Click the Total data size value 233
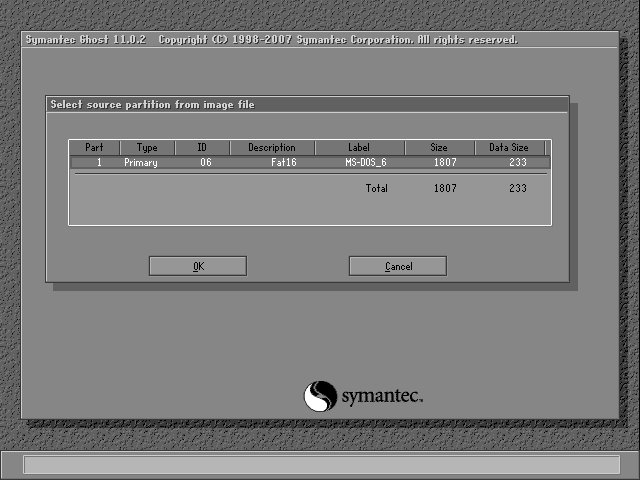 [518, 188]
